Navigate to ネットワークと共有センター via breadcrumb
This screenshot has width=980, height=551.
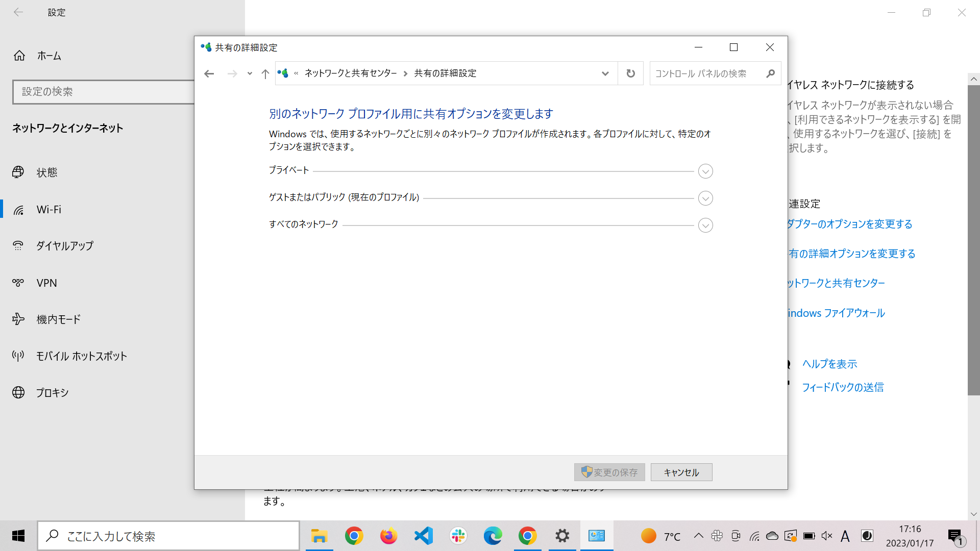pos(350,73)
